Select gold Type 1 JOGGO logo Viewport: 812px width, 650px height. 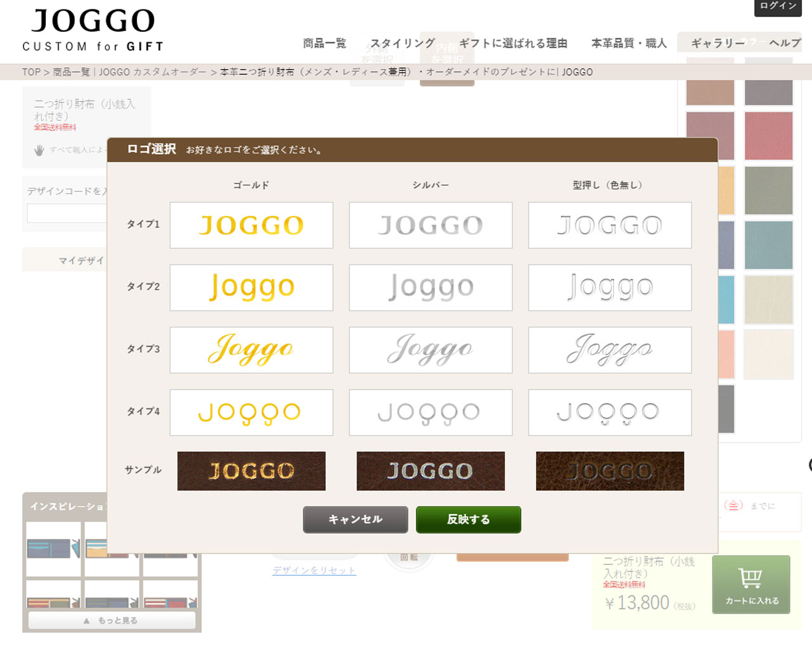(251, 225)
